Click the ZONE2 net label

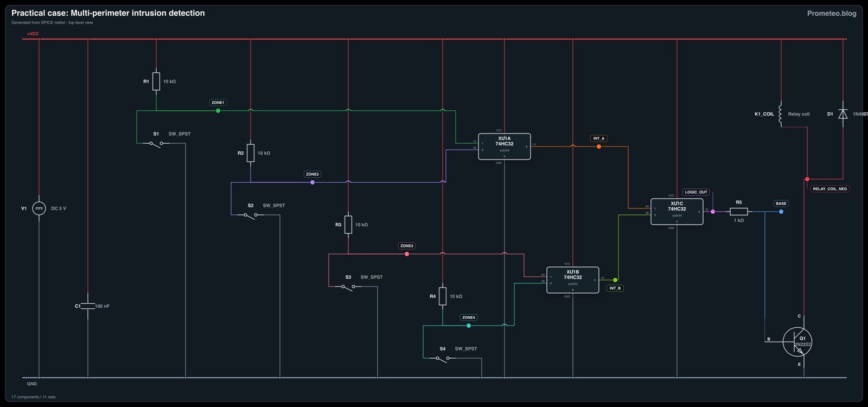click(312, 174)
